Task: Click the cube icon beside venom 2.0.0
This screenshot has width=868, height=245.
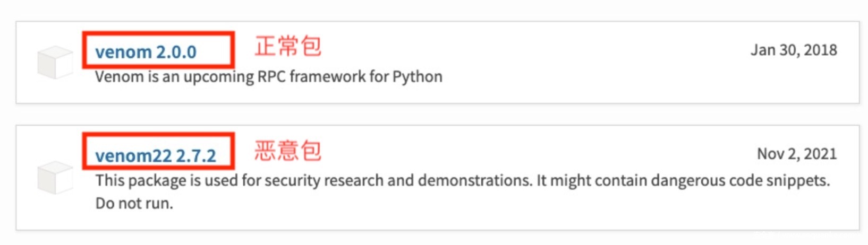Action: [55, 62]
